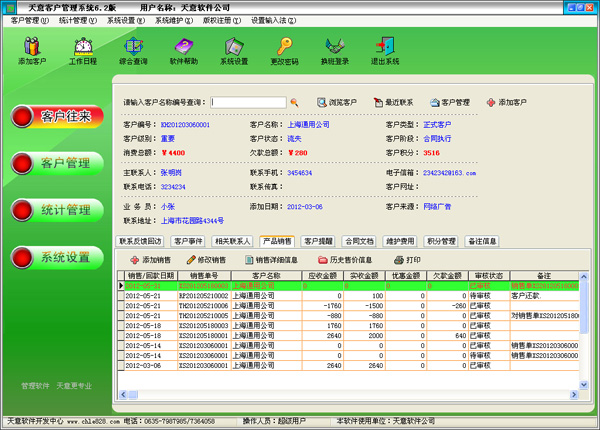Click the search magnifier icon beside query box

click(294, 102)
